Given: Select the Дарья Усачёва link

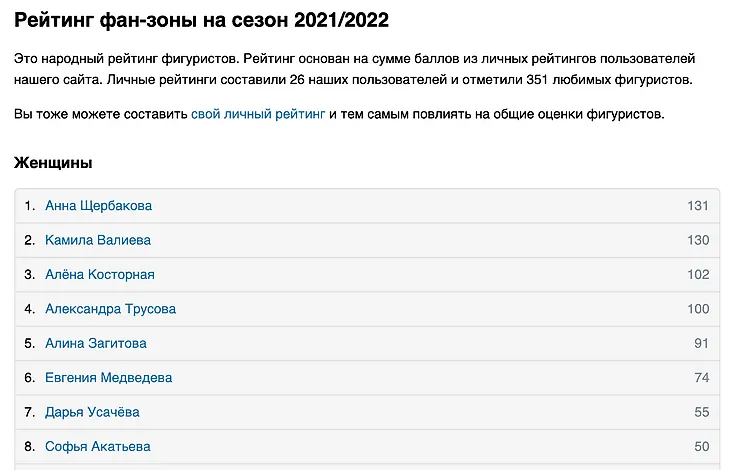Looking at the screenshot, I should click(92, 412).
